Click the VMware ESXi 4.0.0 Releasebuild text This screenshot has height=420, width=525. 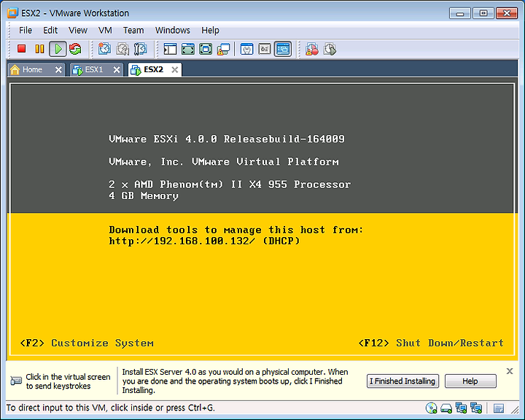point(227,139)
